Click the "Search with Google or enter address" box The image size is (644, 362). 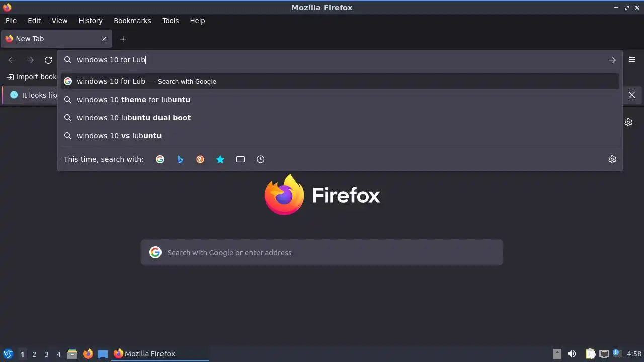point(322,252)
